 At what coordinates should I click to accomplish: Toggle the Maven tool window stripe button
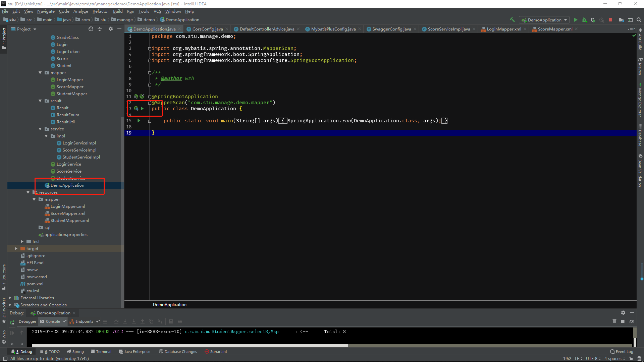point(640,66)
